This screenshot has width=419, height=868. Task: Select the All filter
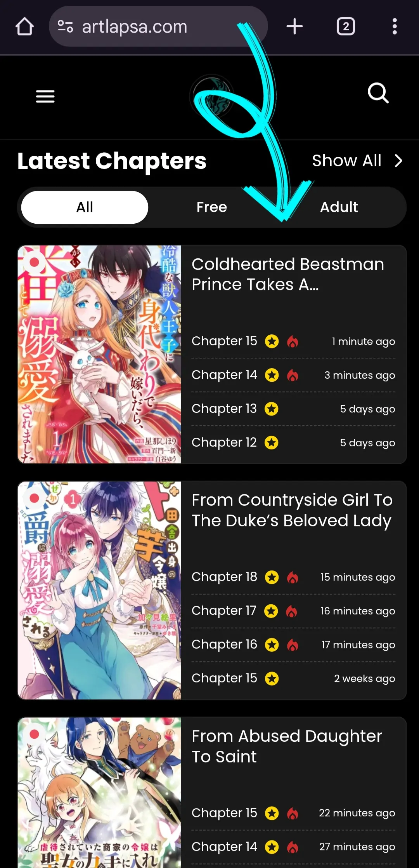click(x=85, y=207)
